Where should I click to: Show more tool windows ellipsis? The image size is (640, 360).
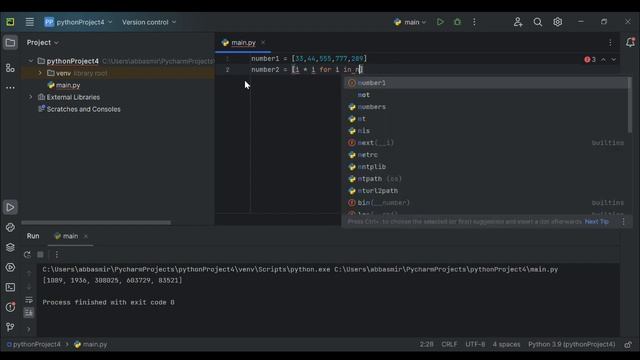click(x=10, y=88)
